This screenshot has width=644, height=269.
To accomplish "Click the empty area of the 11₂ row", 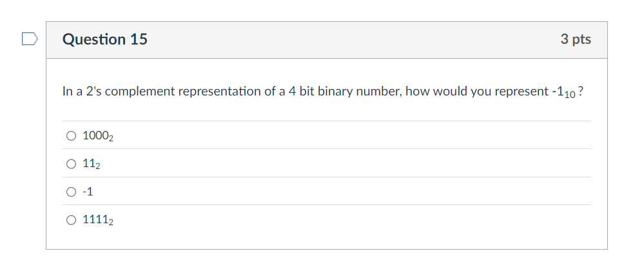I will click(346, 164).
